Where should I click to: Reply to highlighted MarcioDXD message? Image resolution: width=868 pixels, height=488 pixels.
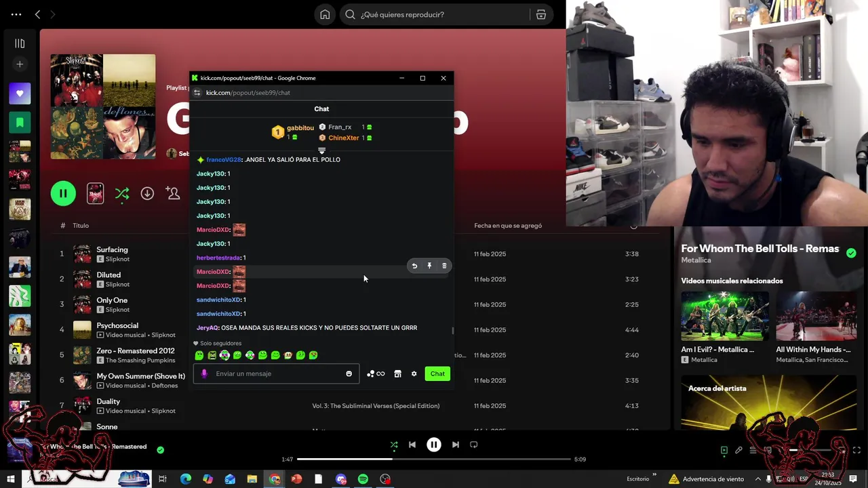tap(414, 266)
